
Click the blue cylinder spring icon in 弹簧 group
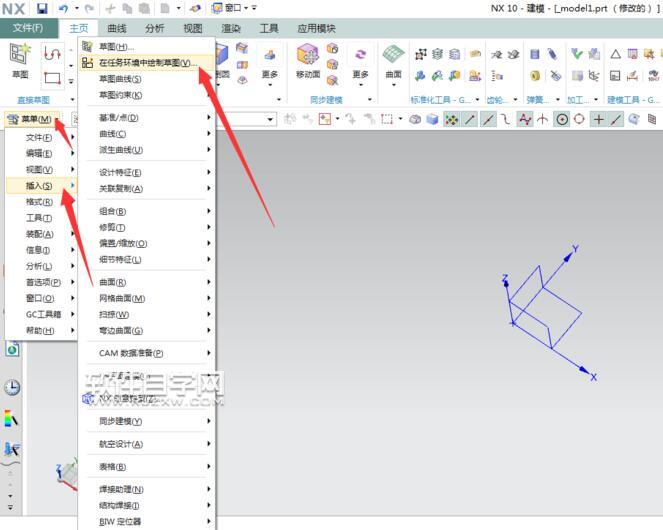(535, 54)
